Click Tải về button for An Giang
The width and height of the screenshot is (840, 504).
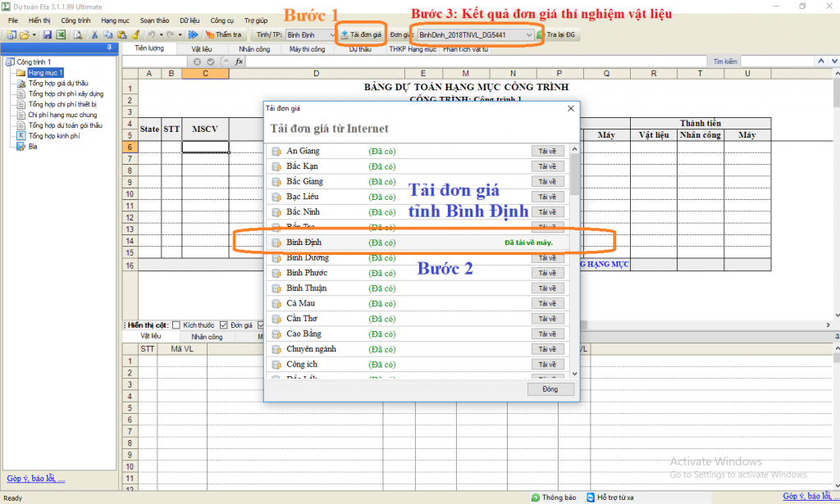547,151
